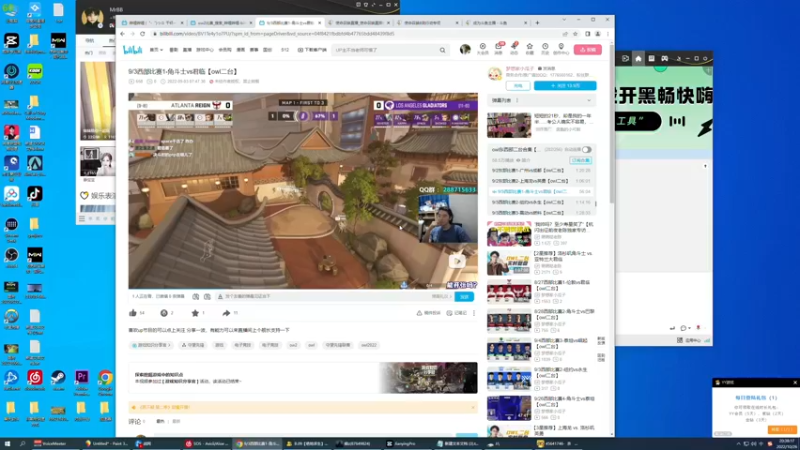800x450 pixels.
Task: Open notes link below video
Action: click(457, 313)
